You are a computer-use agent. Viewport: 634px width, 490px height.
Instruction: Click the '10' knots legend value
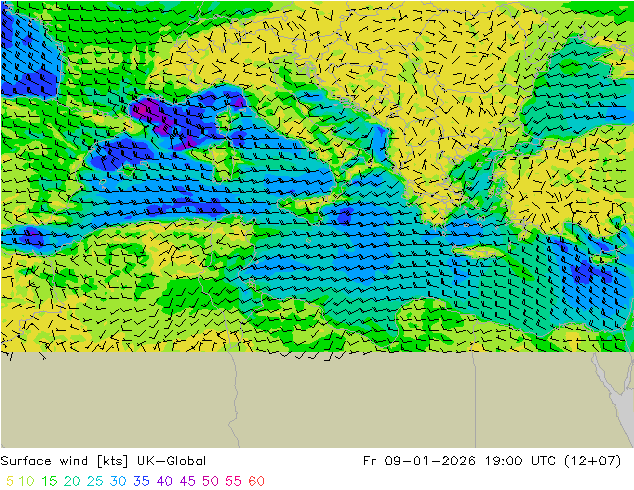26,481
